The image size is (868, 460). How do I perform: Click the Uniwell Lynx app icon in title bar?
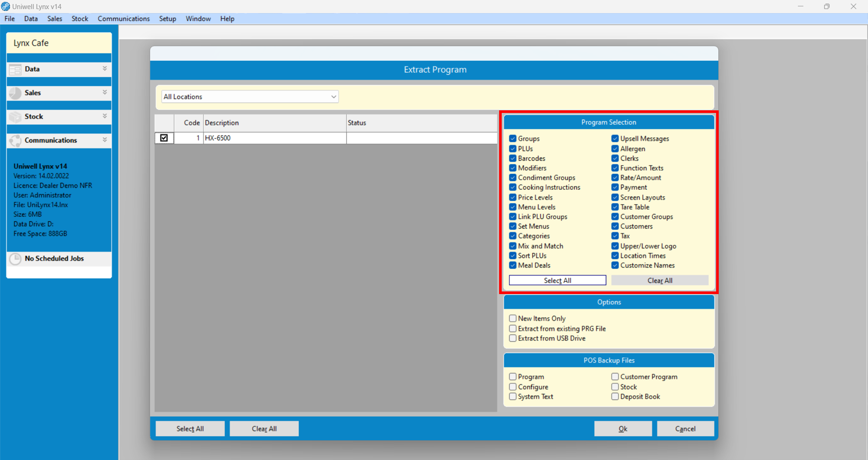click(6, 7)
